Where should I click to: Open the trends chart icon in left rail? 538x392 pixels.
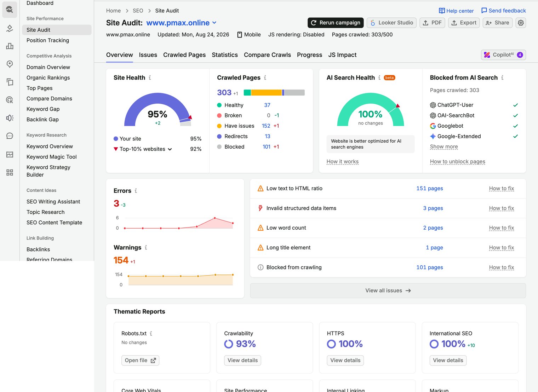tap(10, 154)
